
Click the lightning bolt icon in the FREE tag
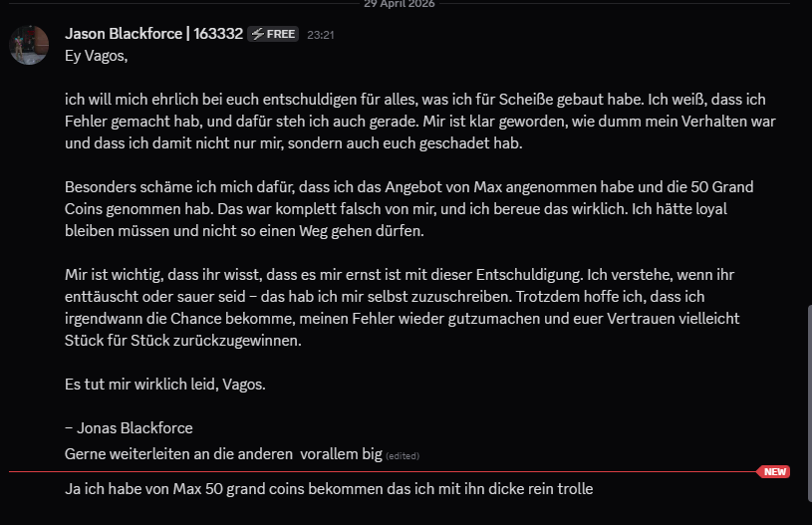(x=258, y=34)
